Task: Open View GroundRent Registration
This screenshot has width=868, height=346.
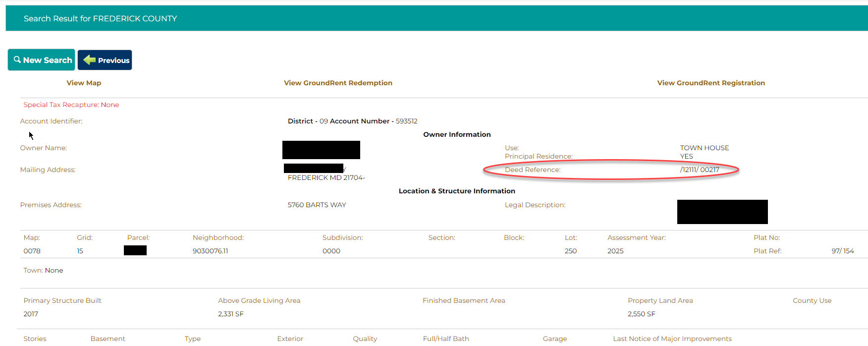Action: pos(710,83)
